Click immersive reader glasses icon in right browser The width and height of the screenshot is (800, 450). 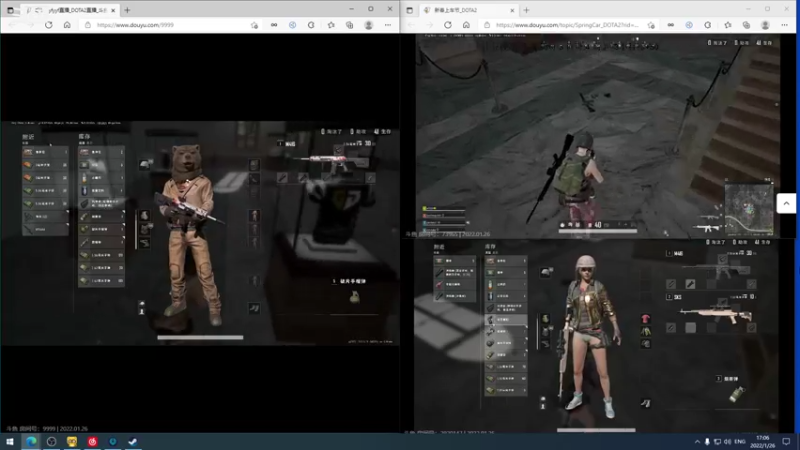(x=670, y=25)
